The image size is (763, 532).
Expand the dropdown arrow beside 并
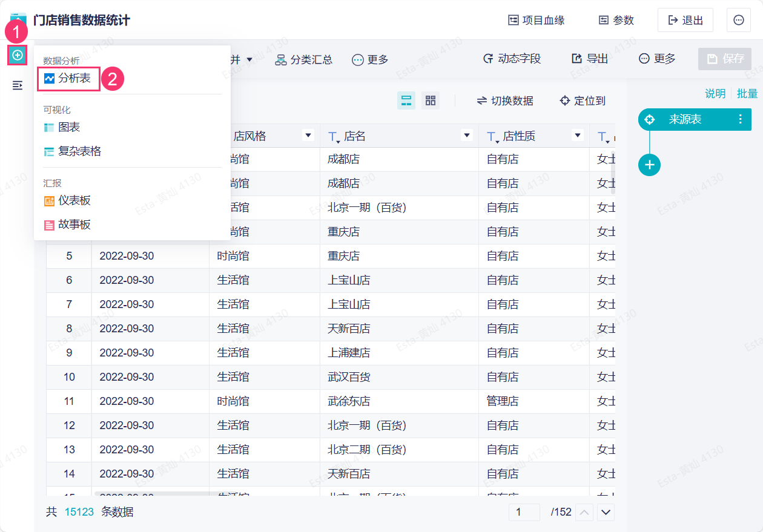point(249,59)
